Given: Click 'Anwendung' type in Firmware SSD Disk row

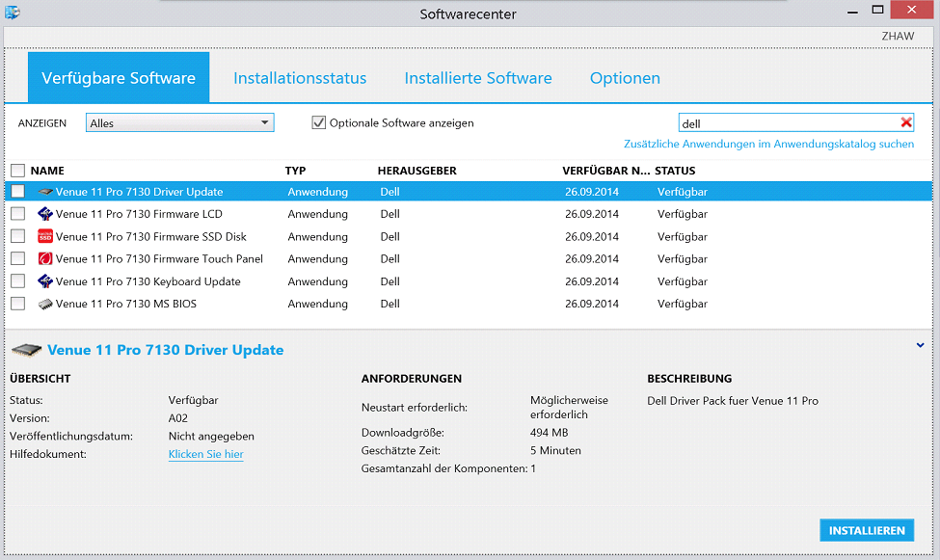Looking at the screenshot, I should (318, 236).
